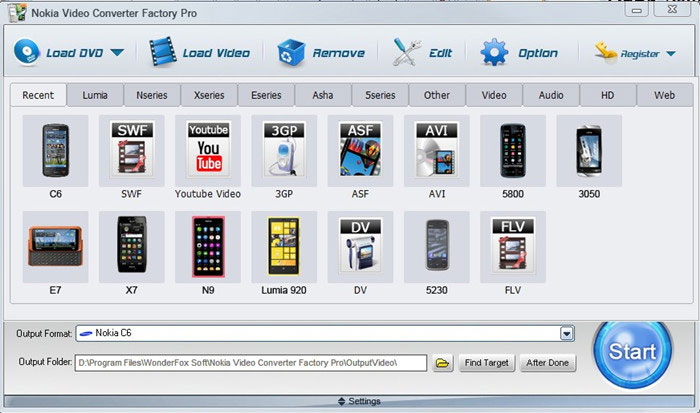Pick the Youtube Video format icon
The image size is (700, 413).
(208, 151)
